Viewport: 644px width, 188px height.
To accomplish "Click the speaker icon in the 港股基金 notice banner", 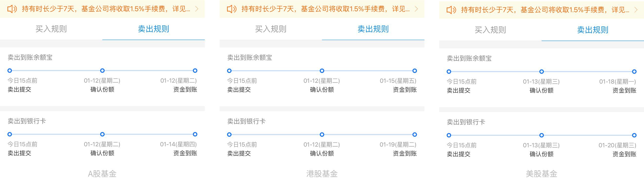I will click(x=231, y=9).
